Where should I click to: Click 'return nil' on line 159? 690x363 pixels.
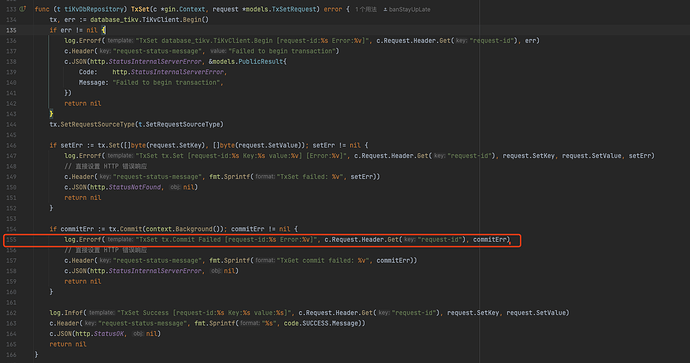click(83, 281)
